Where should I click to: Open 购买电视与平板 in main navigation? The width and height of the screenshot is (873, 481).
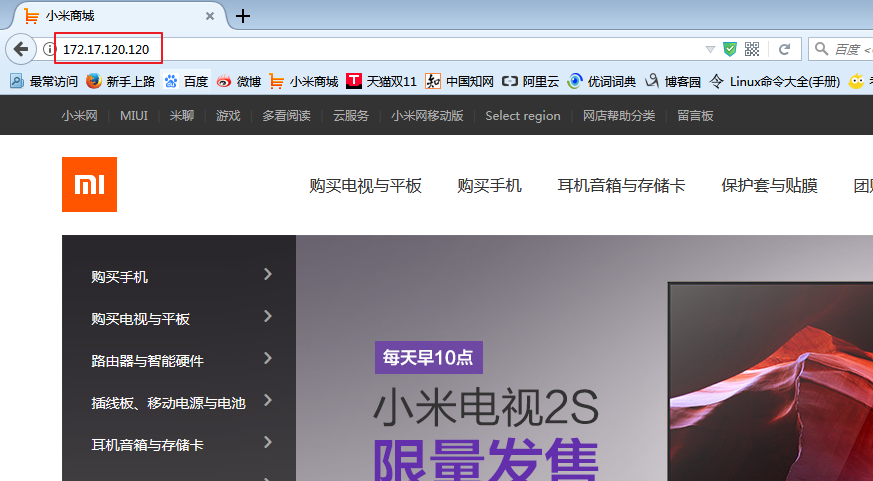click(365, 185)
